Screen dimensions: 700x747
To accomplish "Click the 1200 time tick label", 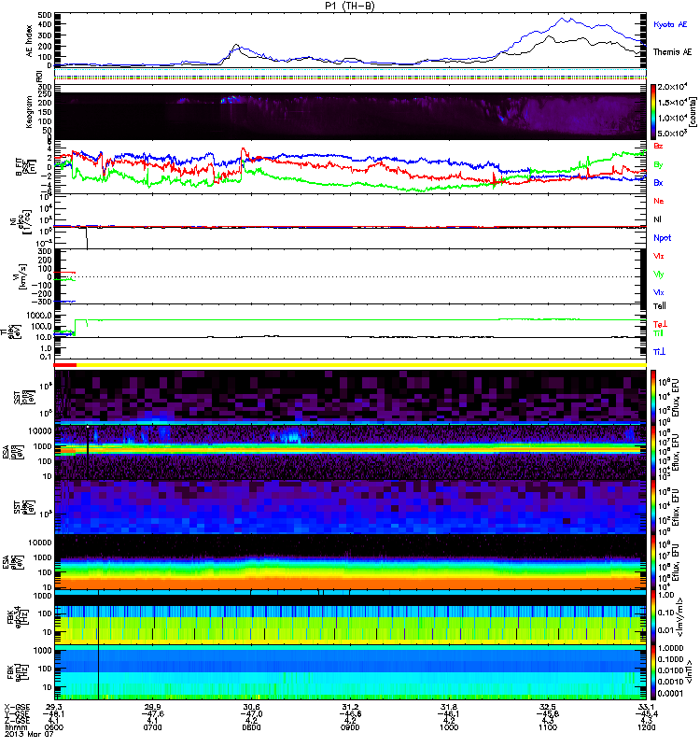I will coord(646,727).
